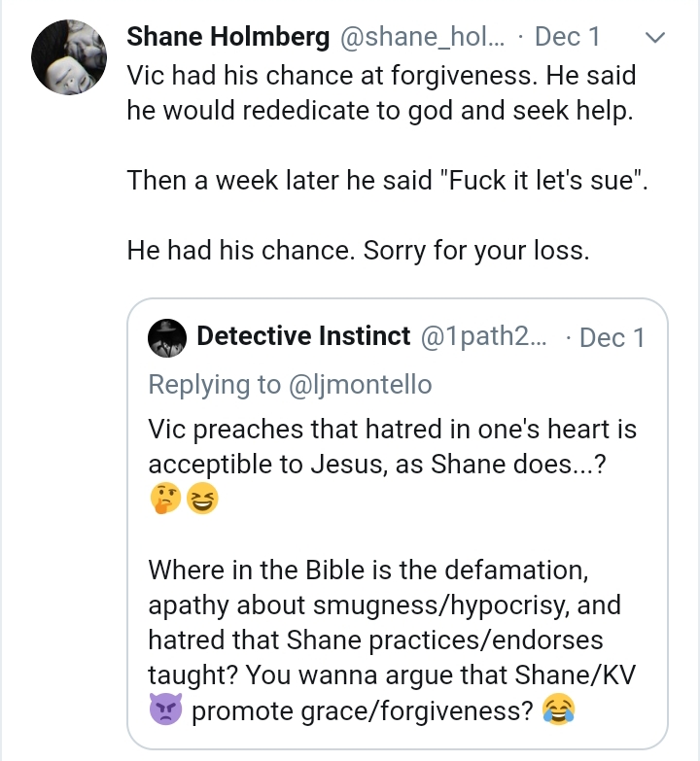Open the quoted tweet about the Bible
Screen dimensions: 700x761
tap(397, 524)
